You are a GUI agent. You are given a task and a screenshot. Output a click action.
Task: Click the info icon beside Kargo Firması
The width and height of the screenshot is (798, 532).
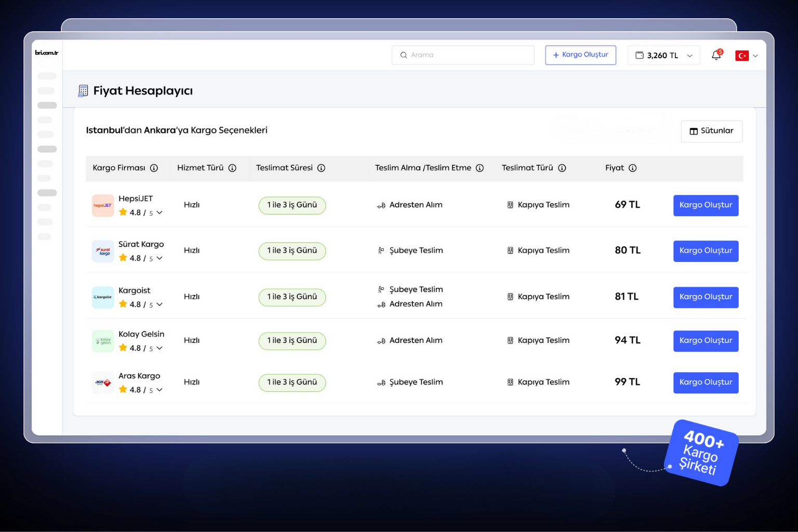tap(154, 168)
